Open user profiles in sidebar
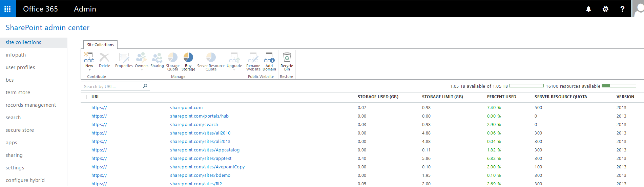Screen dimensions: 644x187 pos(20,67)
